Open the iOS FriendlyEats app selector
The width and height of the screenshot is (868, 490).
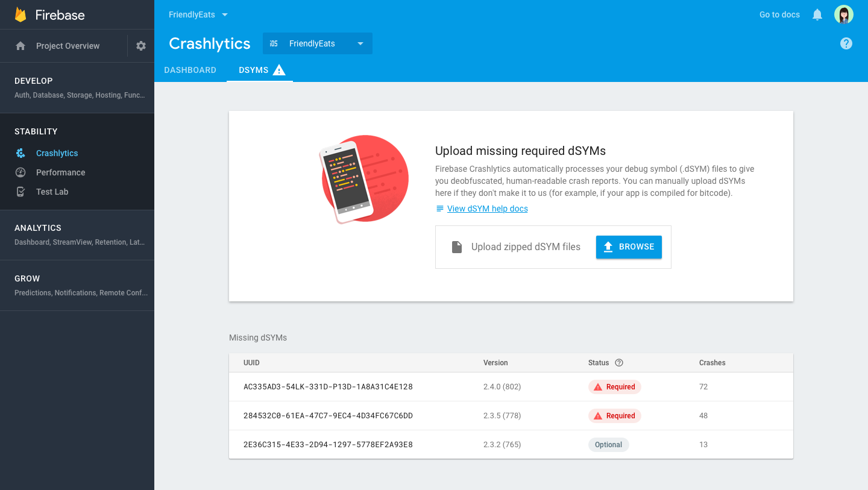(318, 43)
